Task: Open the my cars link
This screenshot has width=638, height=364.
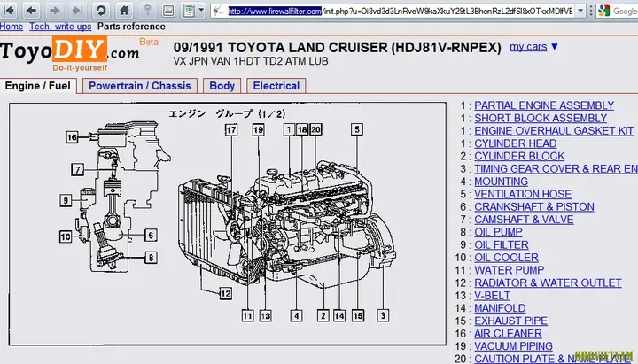Action: click(x=528, y=47)
